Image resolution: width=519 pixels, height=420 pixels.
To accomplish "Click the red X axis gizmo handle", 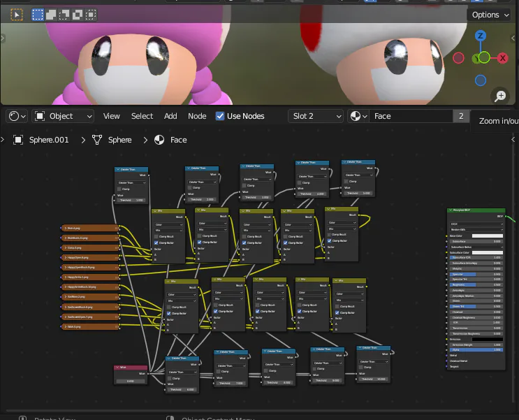I will click(x=502, y=58).
